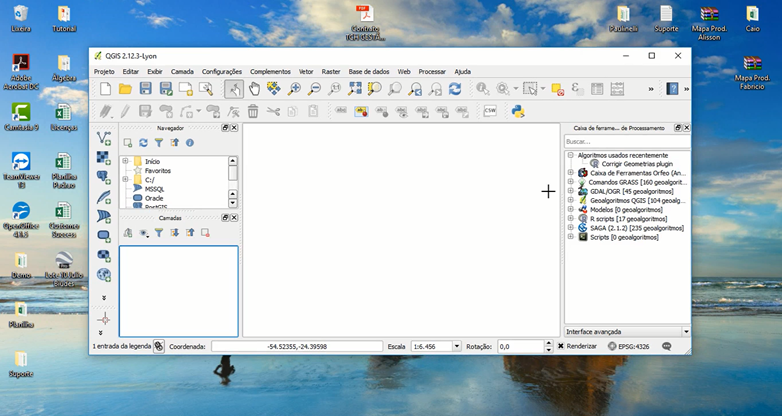Open the Projeto menu
The height and width of the screenshot is (416, 782).
(x=104, y=71)
